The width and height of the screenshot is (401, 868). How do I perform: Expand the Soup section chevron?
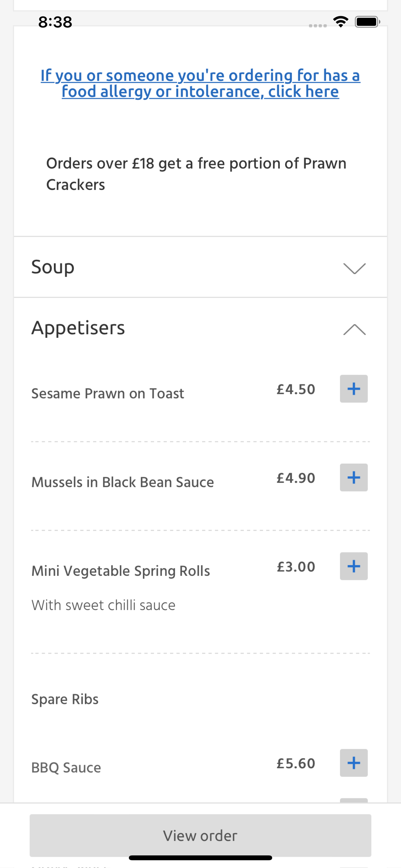(x=354, y=268)
